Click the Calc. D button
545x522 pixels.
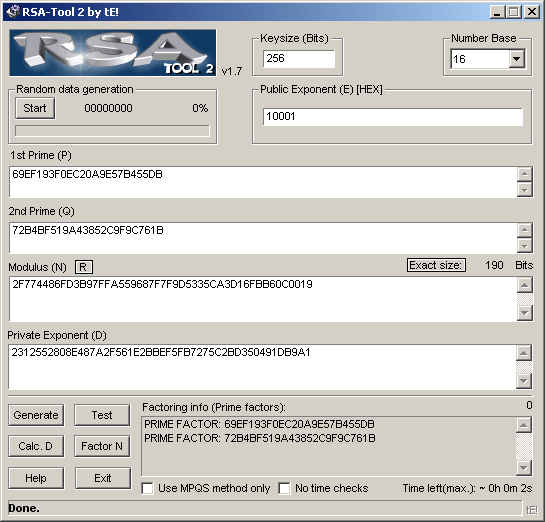[x=36, y=446]
